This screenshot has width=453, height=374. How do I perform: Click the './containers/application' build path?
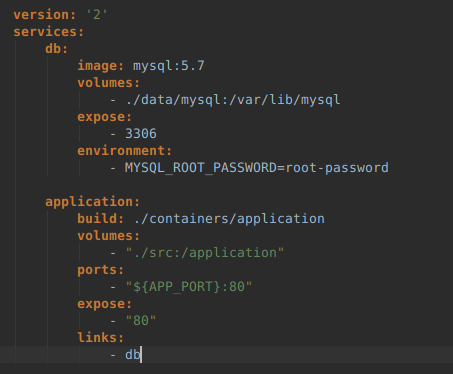click(229, 219)
